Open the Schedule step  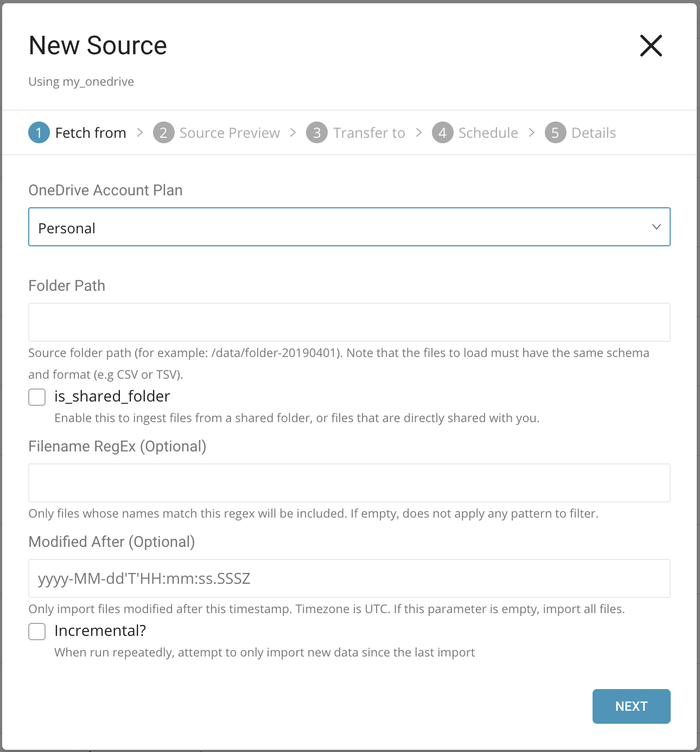[x=488, y=133]
